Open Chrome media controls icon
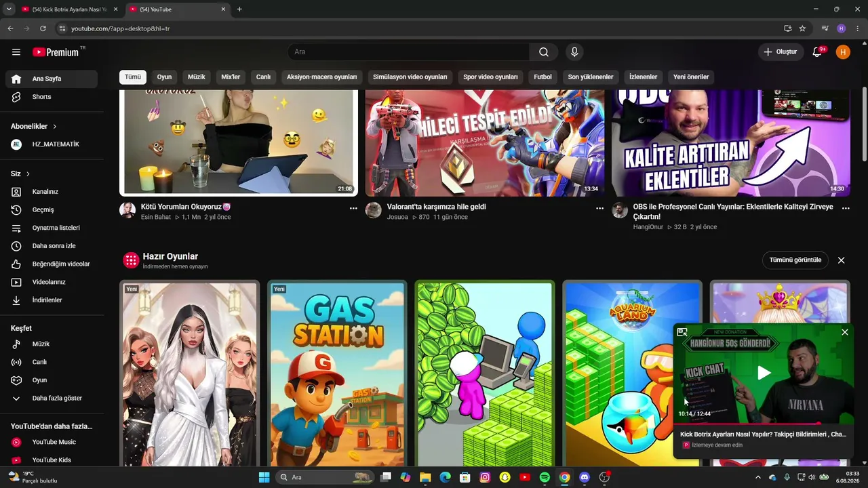This screenshot has height=488, width=868. coord(825,28)
